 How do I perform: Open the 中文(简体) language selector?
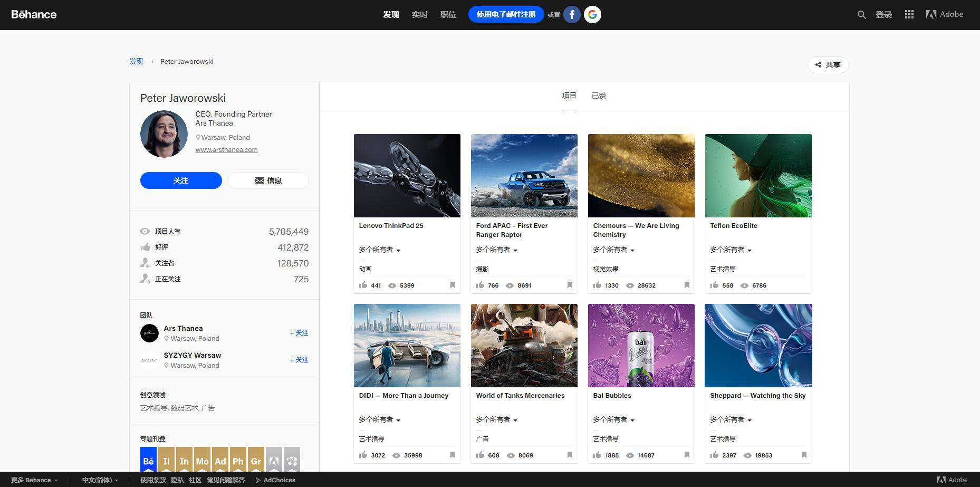pyautogui.click(x=100, y=480)
